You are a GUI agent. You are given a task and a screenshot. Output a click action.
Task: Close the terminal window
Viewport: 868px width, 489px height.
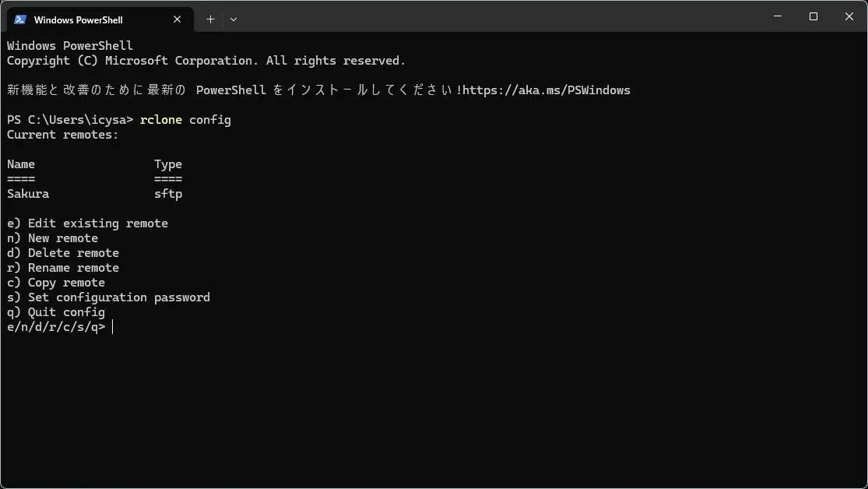[849, 16]
